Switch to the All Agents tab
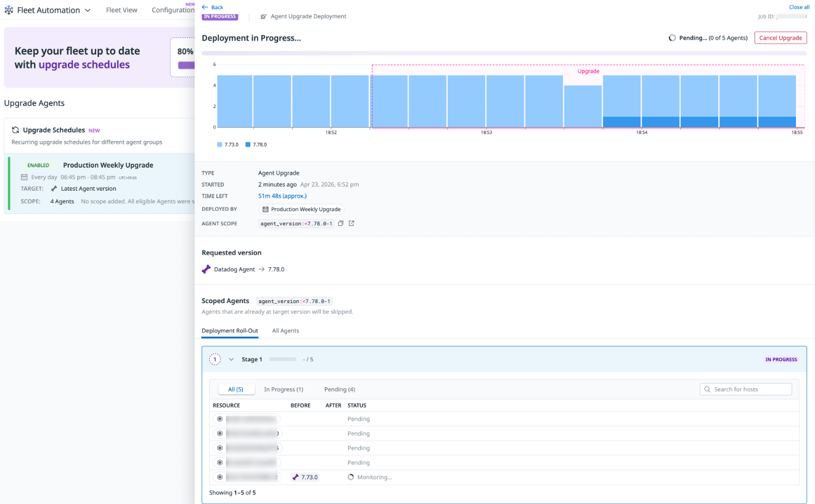815x504 pixels. (x=285, y=331)
